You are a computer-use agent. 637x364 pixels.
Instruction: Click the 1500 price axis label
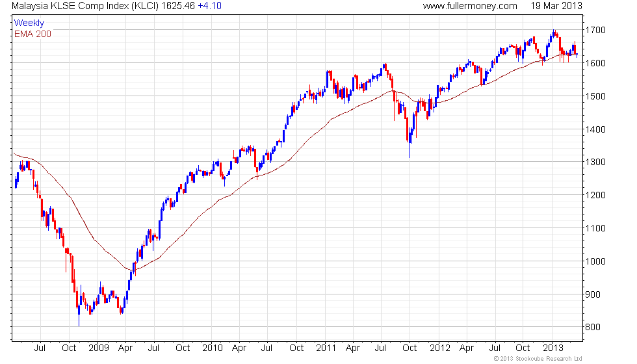coord(595,96)
